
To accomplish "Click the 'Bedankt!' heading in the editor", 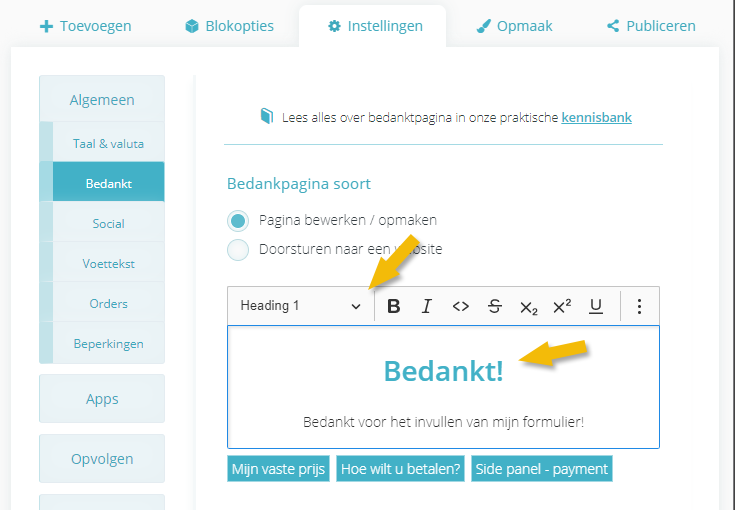I will 443,371.
